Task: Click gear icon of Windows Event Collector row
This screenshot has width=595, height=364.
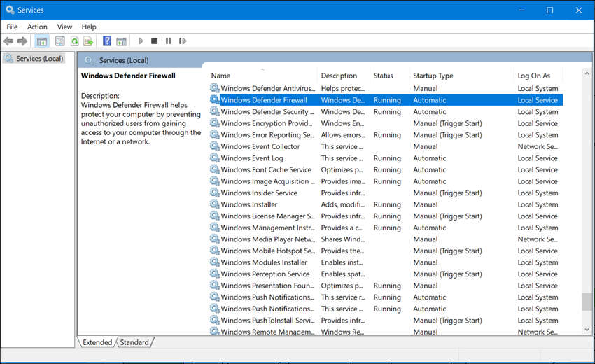Action: tap(215, 146)
